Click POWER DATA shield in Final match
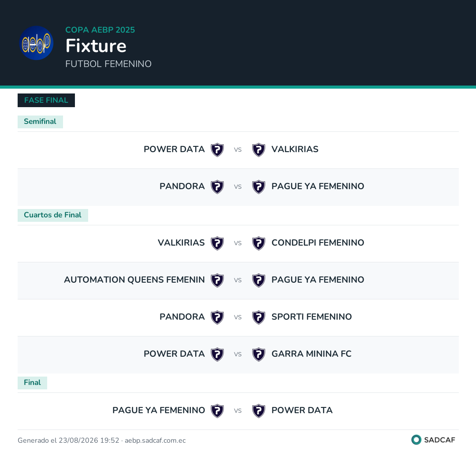Screen dimensions: 476x463 click(259, 411)
